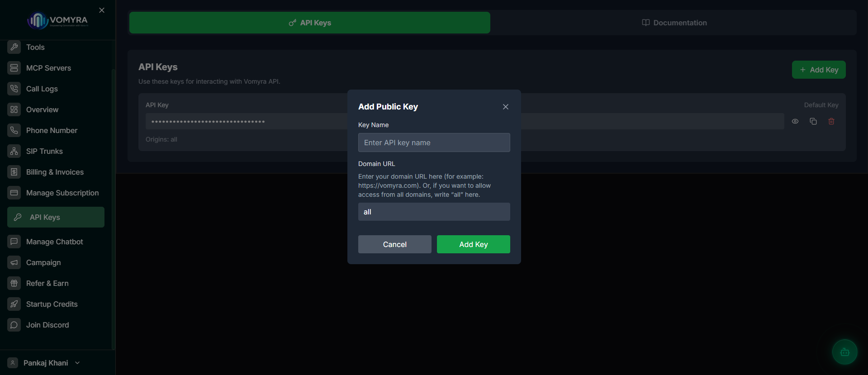
Task: Open Manage Chatbot page
Action: coord(56,242)
